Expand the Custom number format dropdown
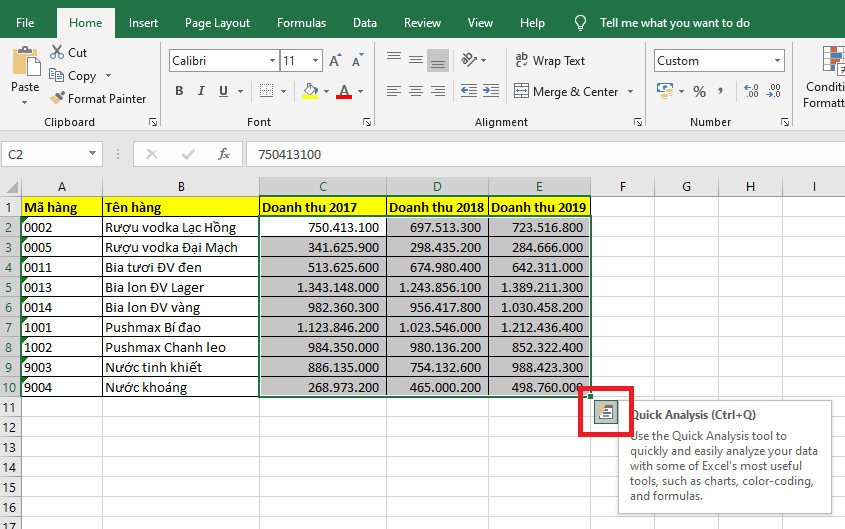 778,61
